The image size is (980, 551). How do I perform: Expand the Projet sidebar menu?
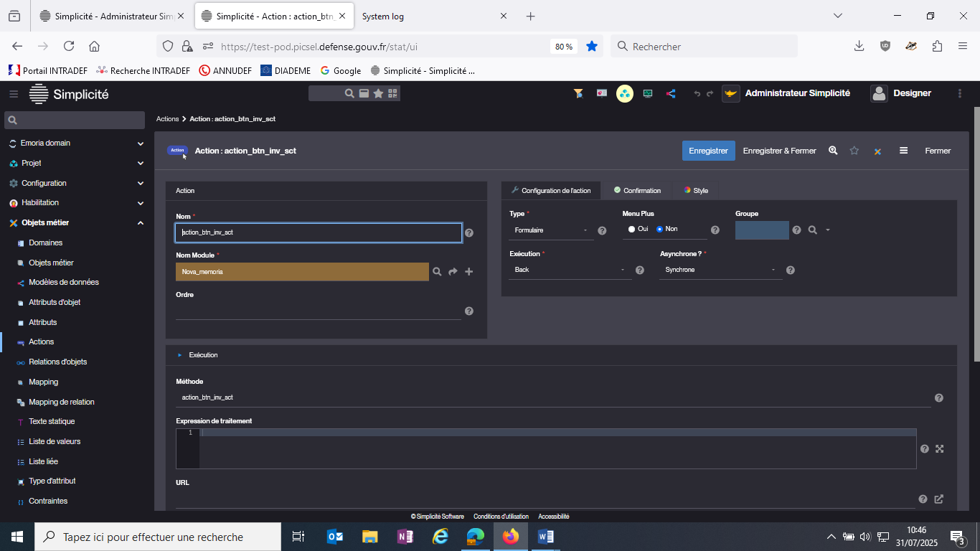point(77,163)
